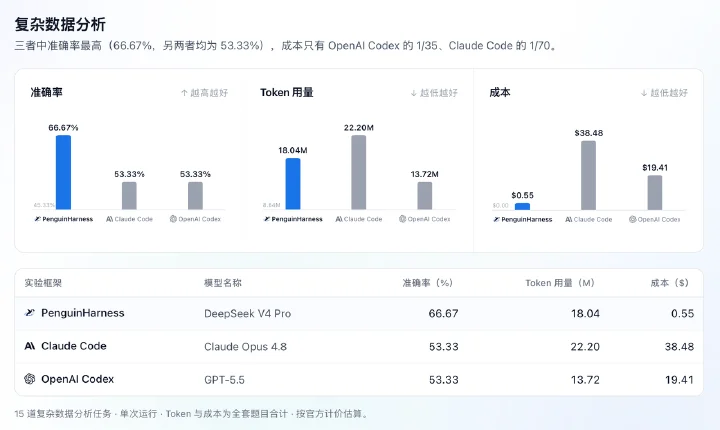Click the OpenAI Codex icon under the 成本 chart
720x430 pixels.
pyautogui.click(x=632, y=220)
